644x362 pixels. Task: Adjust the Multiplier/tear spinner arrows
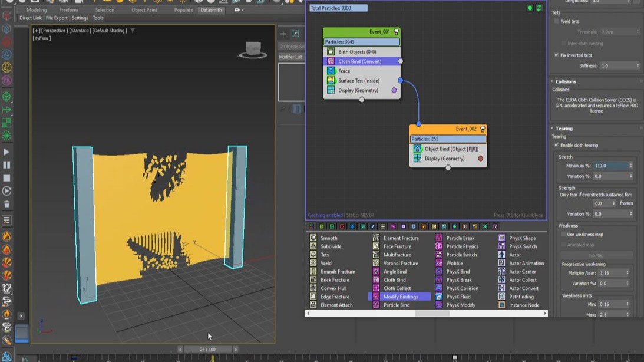pos(627,273)
